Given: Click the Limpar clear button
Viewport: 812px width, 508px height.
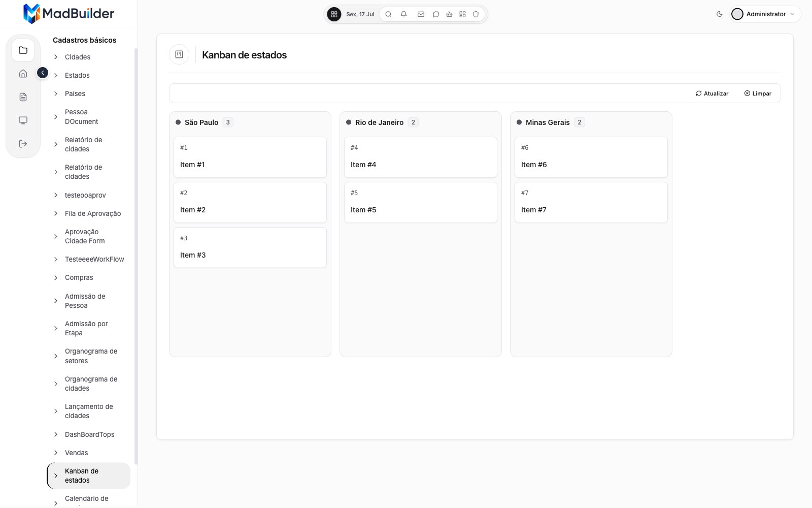Looking at the screenshot, I should [758, 93].
